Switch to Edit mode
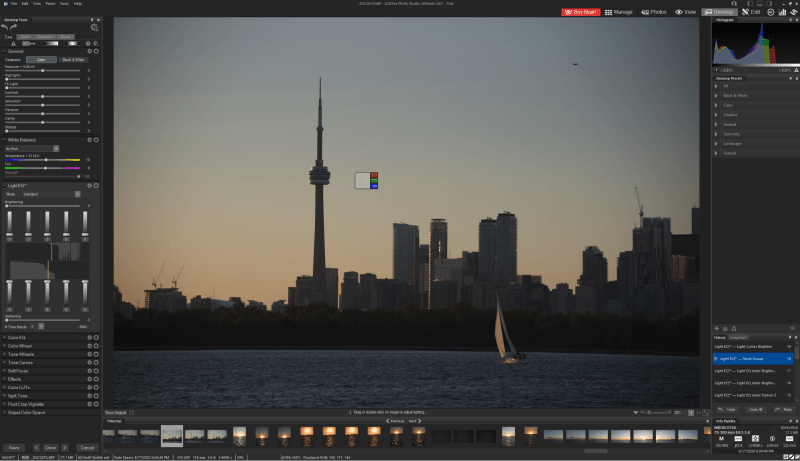 (x=751, y=12)
